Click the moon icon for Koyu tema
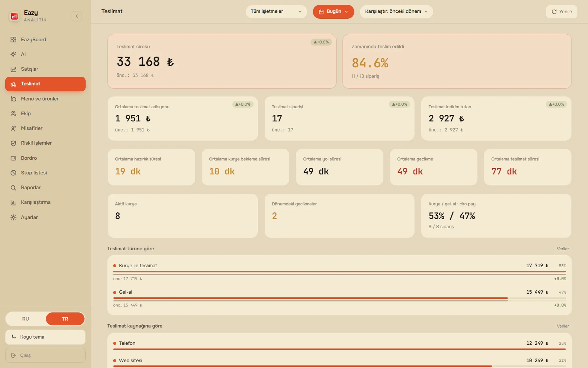 pyautogui.click(x=14, y=337)
